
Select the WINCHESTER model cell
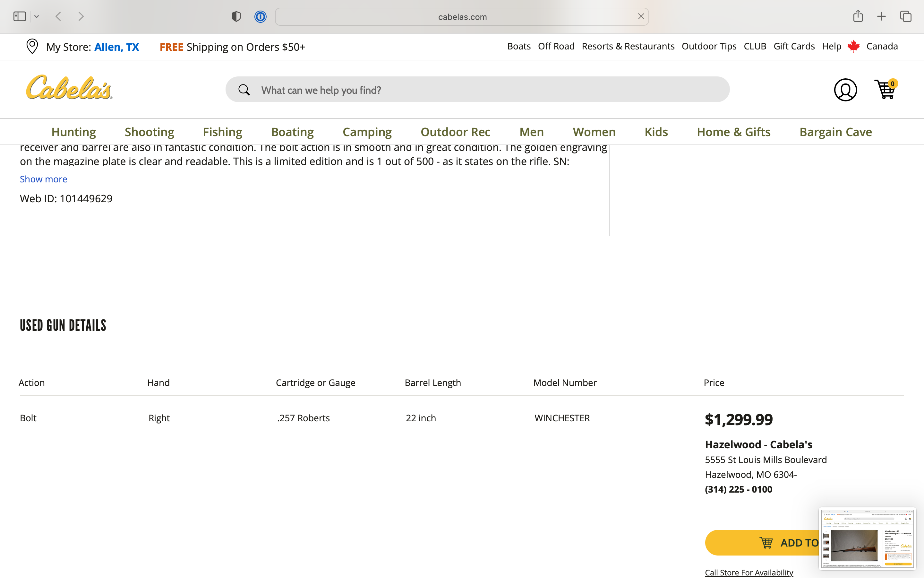pos(562,418)
